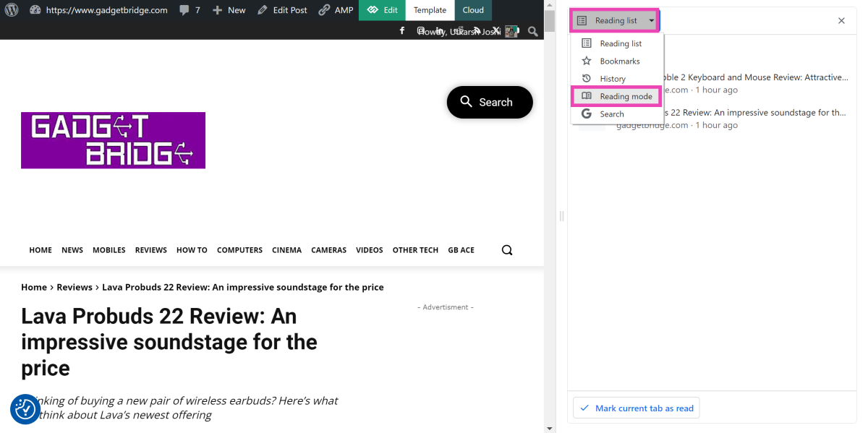Screen dimensions: 868x433
Task: Click the user avatar in admin bar
Action: coord(512,31)
